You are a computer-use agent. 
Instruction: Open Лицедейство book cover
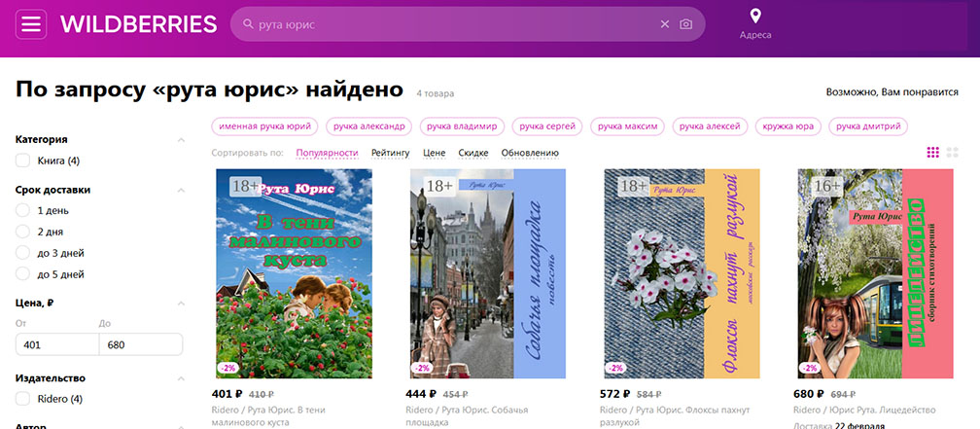[x=876, y=274]
